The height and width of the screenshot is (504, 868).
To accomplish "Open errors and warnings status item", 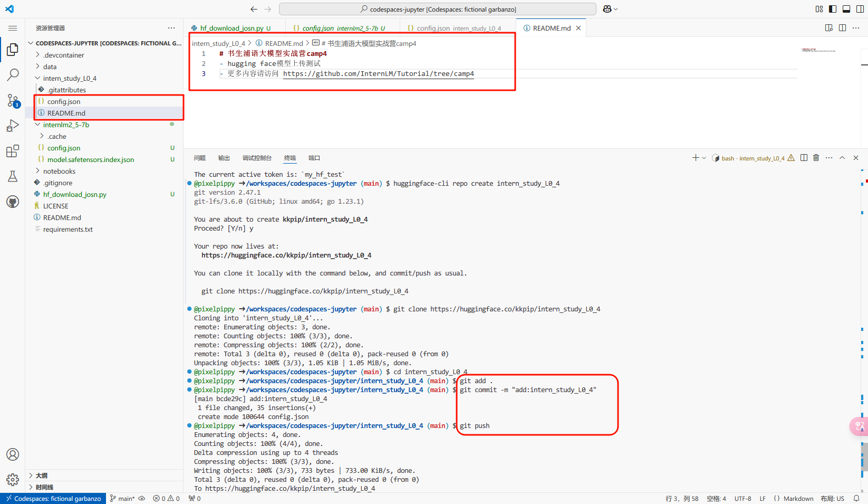I will pos(166,499).
